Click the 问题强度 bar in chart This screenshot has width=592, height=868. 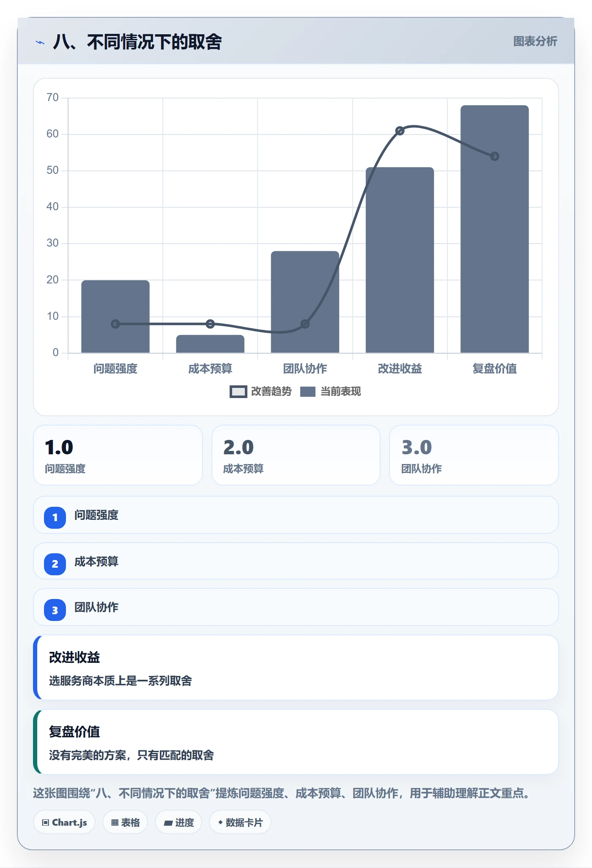click(115, 316)
